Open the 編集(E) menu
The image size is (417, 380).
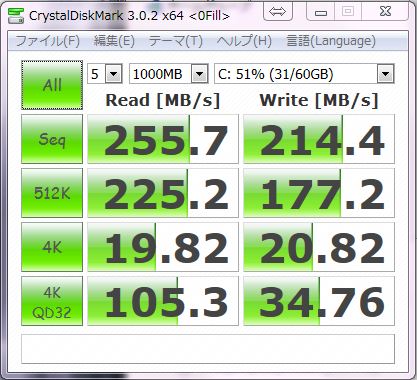[114, 41]
